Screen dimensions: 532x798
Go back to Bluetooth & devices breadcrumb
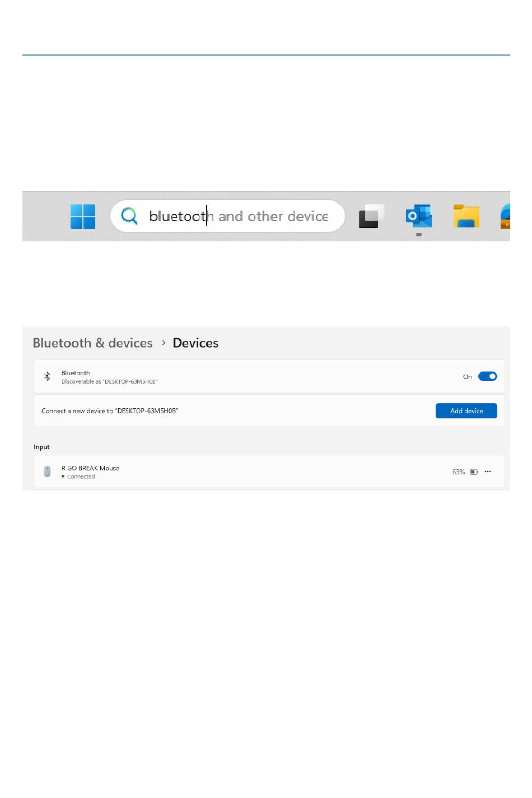pos(93,343)
